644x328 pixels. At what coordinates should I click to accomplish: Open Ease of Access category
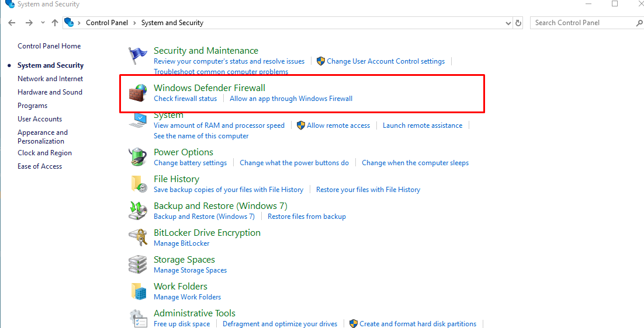pyautogui.click(x=40, y=166)
